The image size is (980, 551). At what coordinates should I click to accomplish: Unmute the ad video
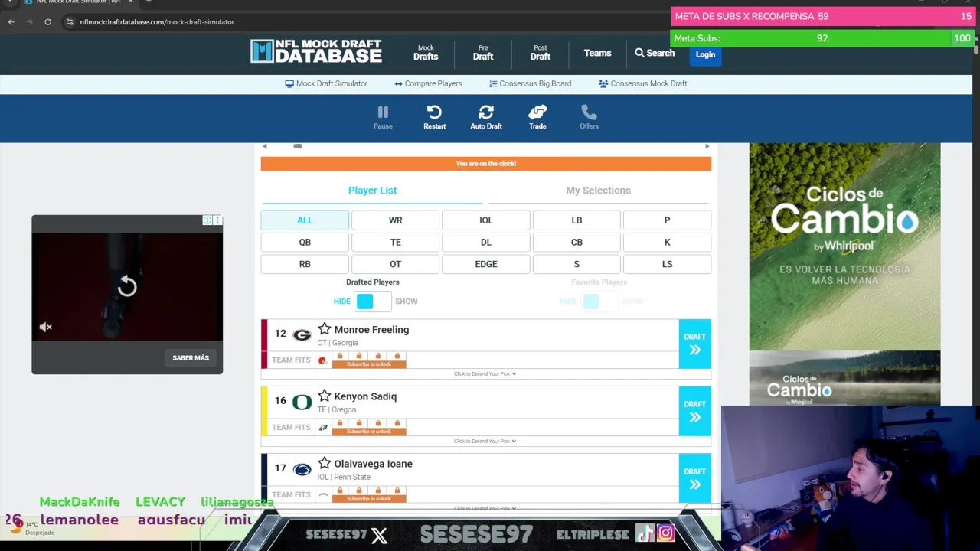pos(46,327)
